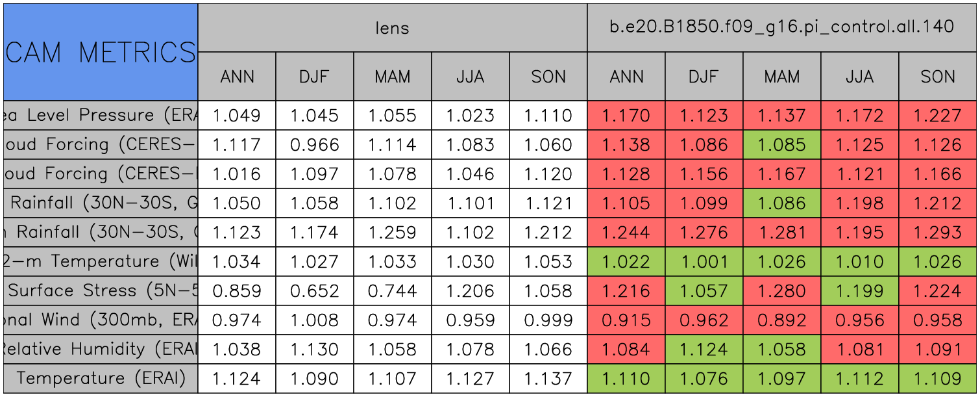Select the Relative Humidity row label
The image size is (980, 397).
[x=101, y=349]
